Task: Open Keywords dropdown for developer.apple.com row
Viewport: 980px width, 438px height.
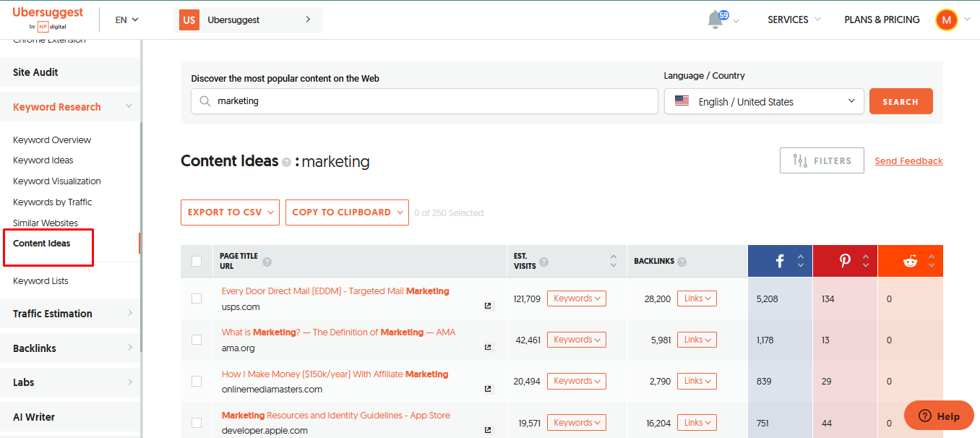Action: [x=577, y=423]
